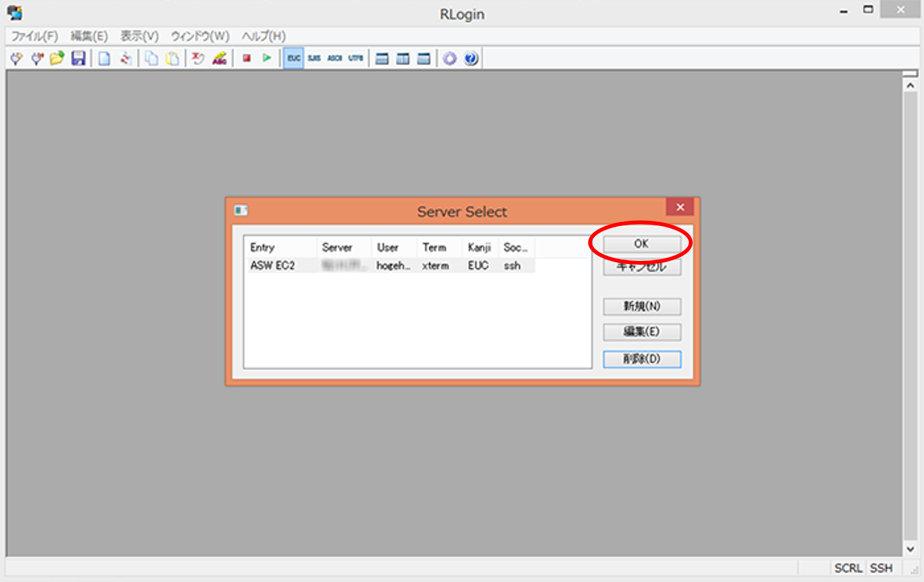Open settings with the gear icon
924x582 pixels.
[449, 59]
